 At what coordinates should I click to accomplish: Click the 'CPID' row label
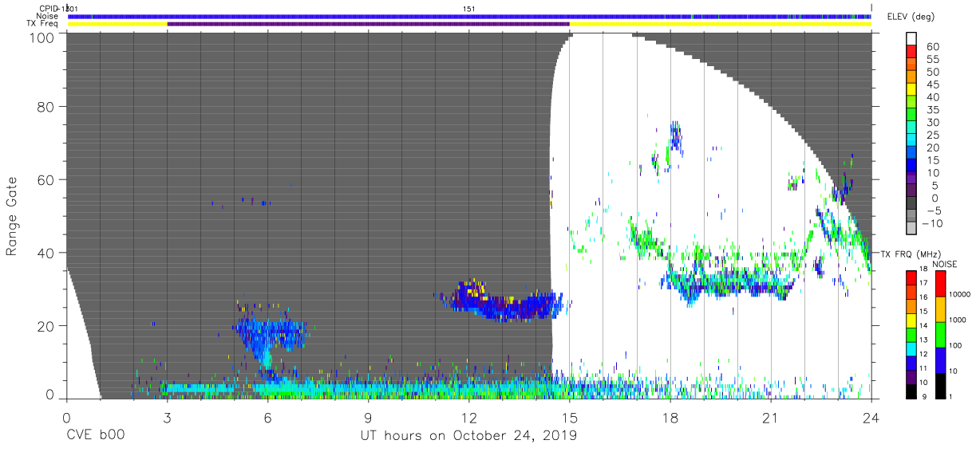click(48, 8)
